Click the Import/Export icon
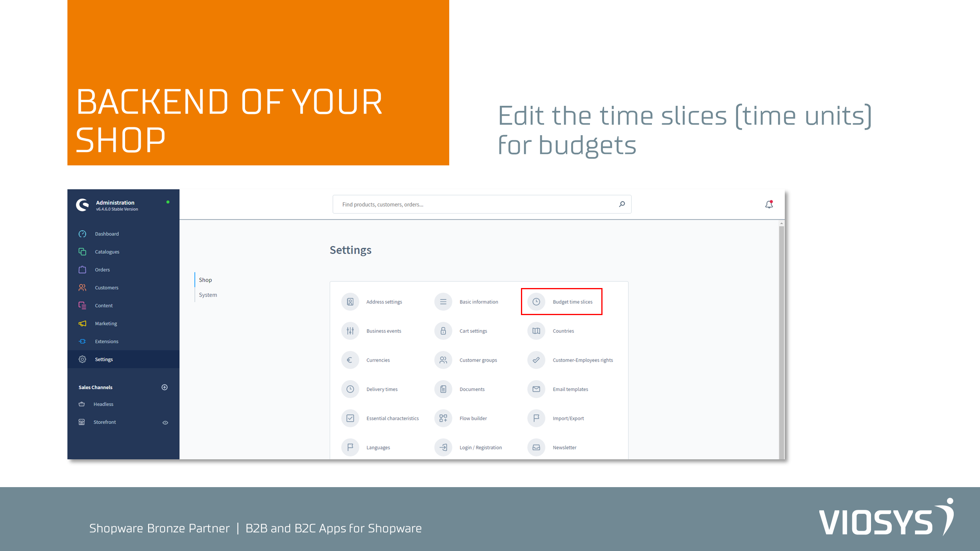Viewport: 980px width, 551px height. (536, 418)
